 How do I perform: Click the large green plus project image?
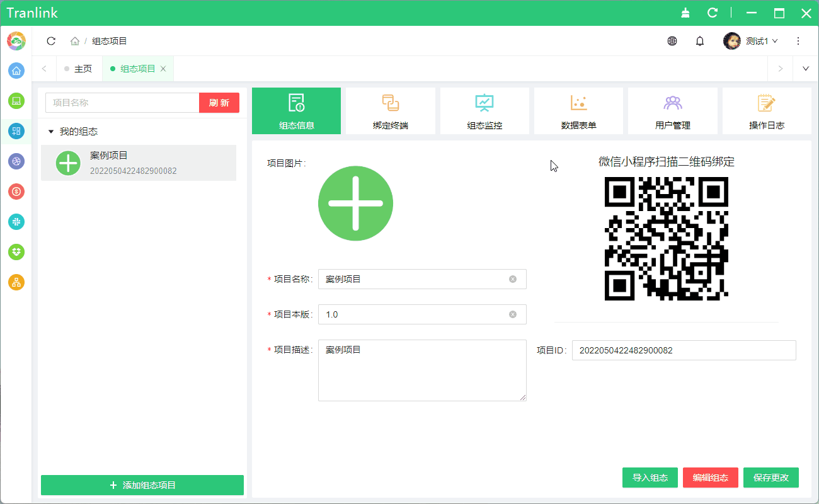point(355,203)
